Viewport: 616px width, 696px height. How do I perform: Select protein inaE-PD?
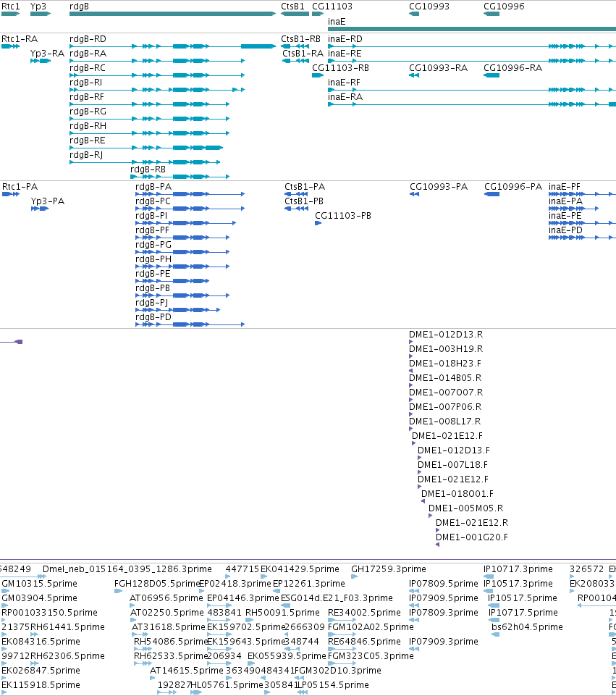coord(582,238)
